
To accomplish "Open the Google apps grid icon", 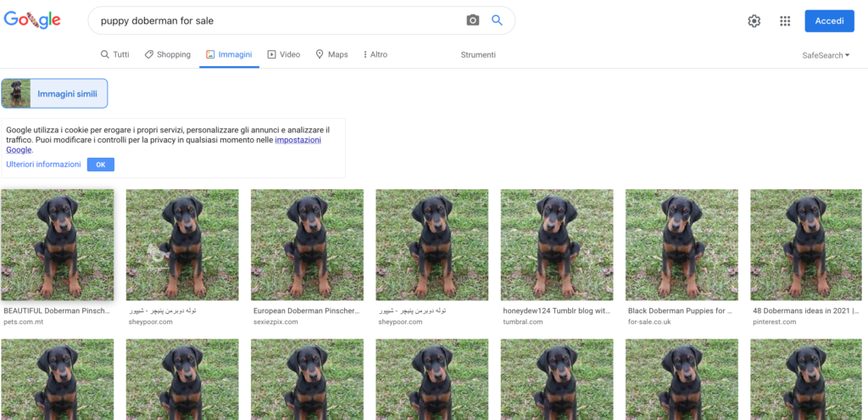I will 785,21.
